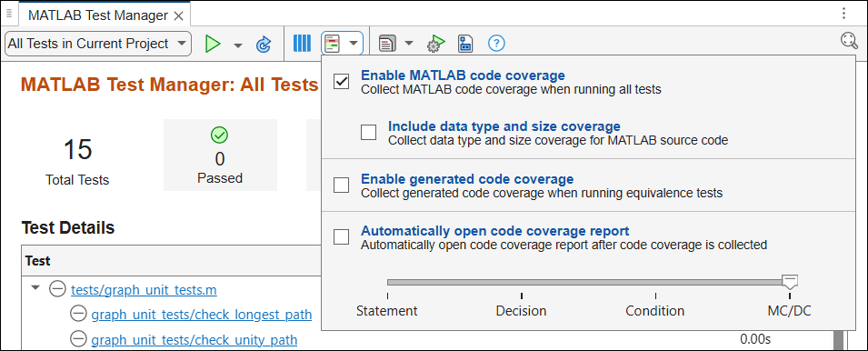This screenshot has width=868, height=351.
Task: Click the test file browser icon
Action: point(465,44)
